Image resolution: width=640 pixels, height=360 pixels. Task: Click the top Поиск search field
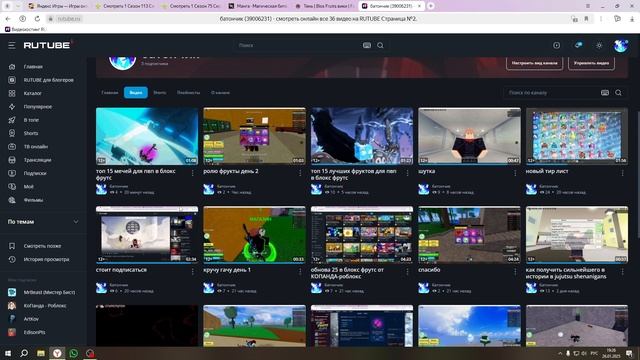click(x=298, y=45)
